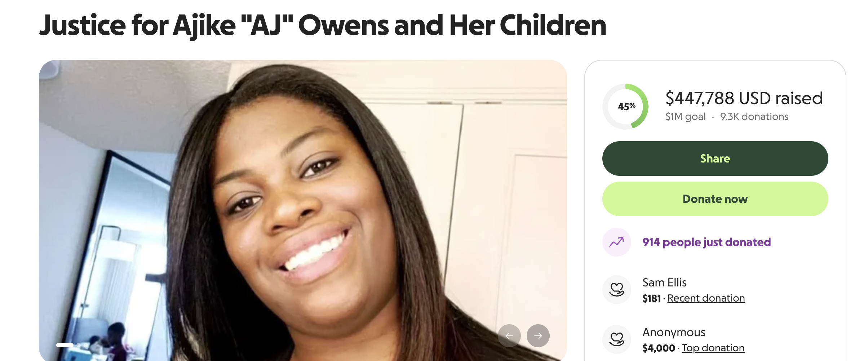Viewport: 868px width, 361px height.
Task: Open the Recent donation link
Action: coord(706,298)
